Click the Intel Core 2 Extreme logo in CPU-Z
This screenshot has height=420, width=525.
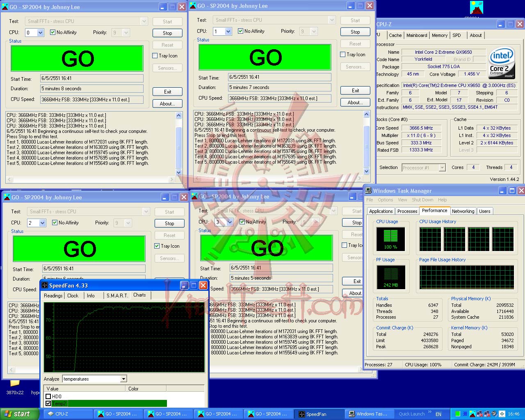point(501,63)
